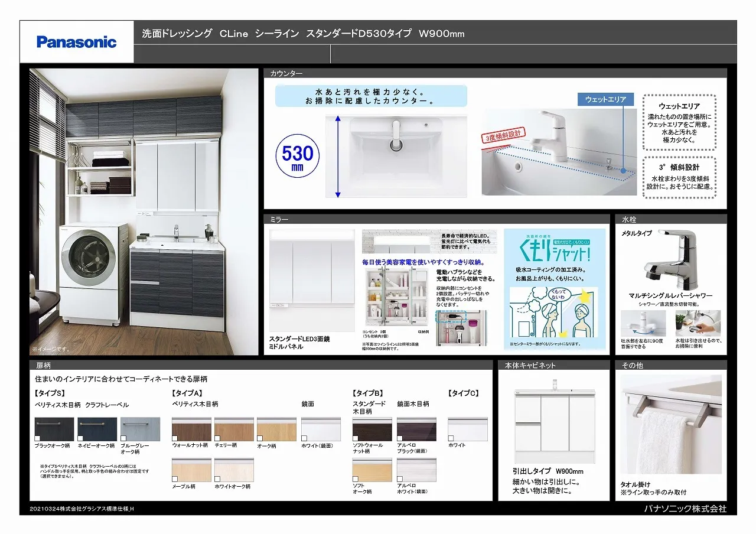
Task: Click the 530 mm circle badge
Action: [298, 156]
